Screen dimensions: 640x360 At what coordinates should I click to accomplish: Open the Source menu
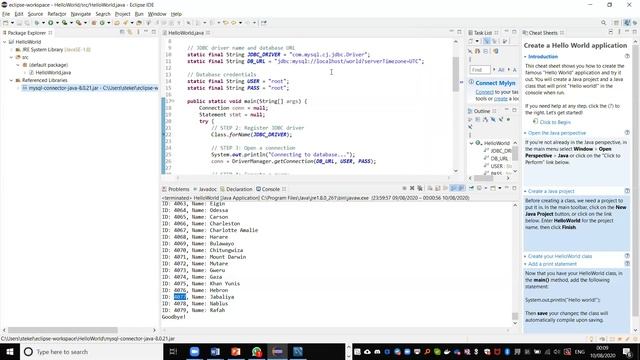pos(35,14)
